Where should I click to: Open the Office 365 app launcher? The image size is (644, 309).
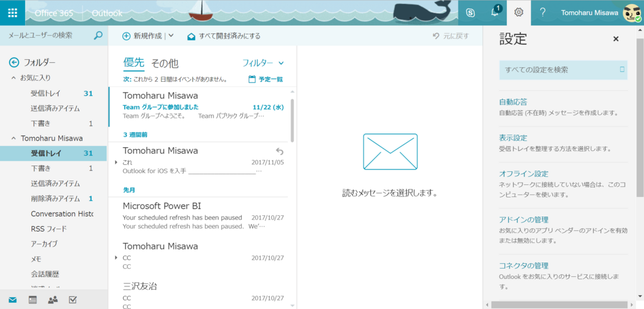(13, 13)
